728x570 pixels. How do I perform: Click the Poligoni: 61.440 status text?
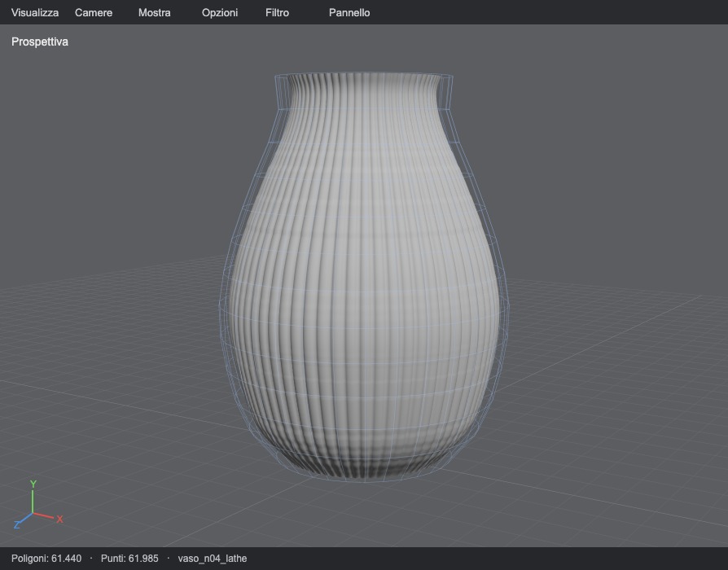click(x=46, y=559)
